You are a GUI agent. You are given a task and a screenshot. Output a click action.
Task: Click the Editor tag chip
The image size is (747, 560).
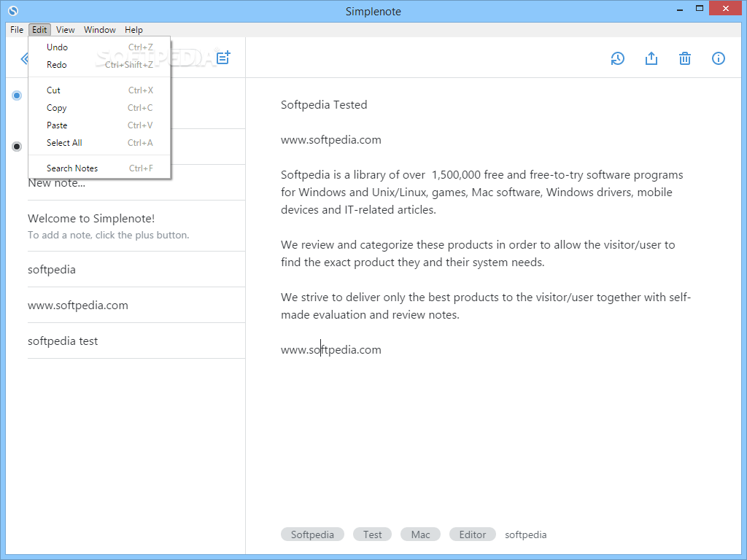pos(472,534)
